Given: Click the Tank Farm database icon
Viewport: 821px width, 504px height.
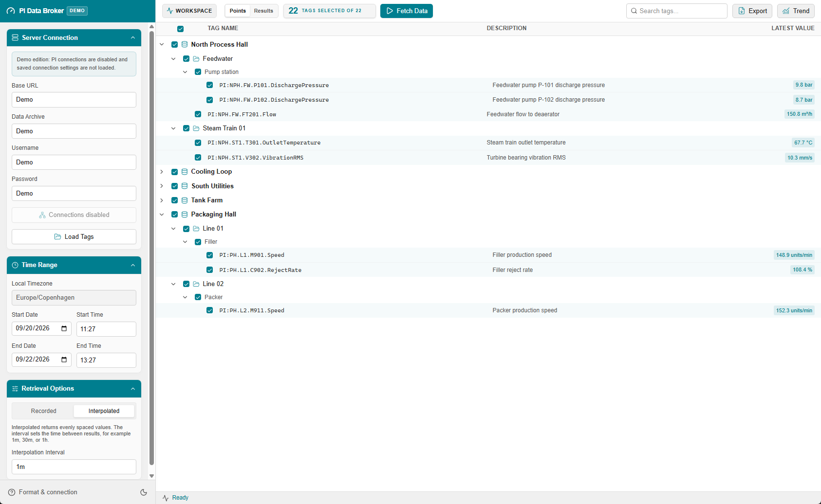Looking at the screenshot, I should pos(185,200).
